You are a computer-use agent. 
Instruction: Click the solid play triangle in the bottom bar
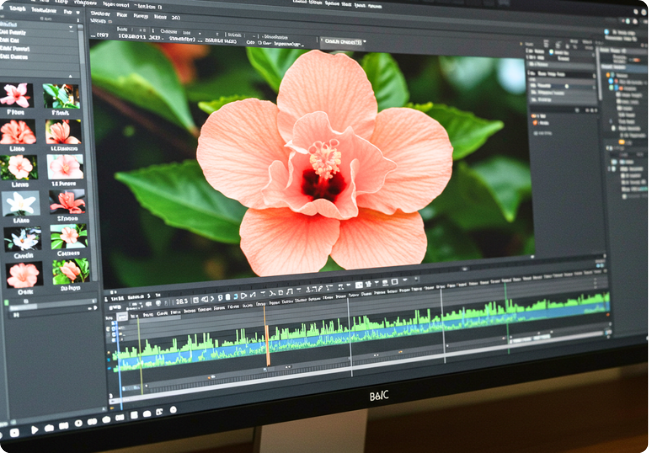coord(35,430)
